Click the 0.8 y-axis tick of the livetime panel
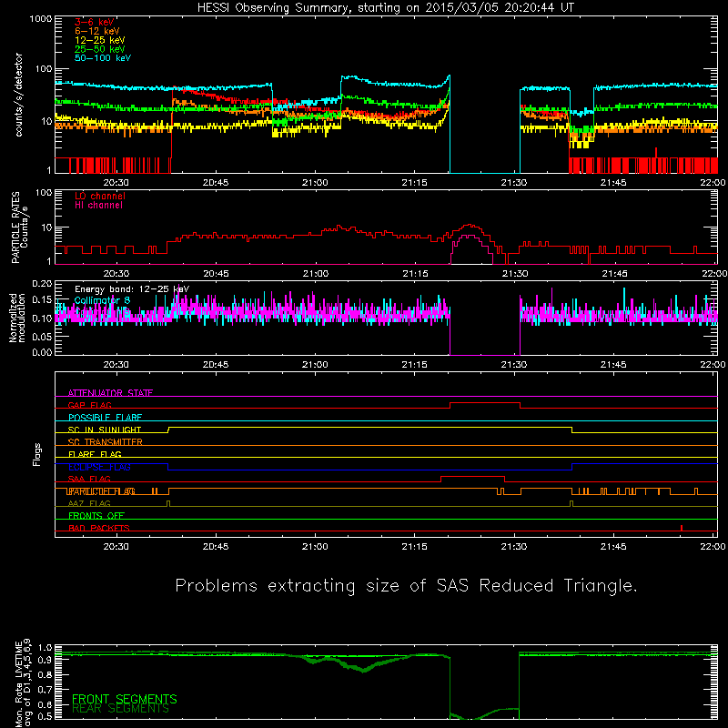728x728 pixels. tap(45, 674)
